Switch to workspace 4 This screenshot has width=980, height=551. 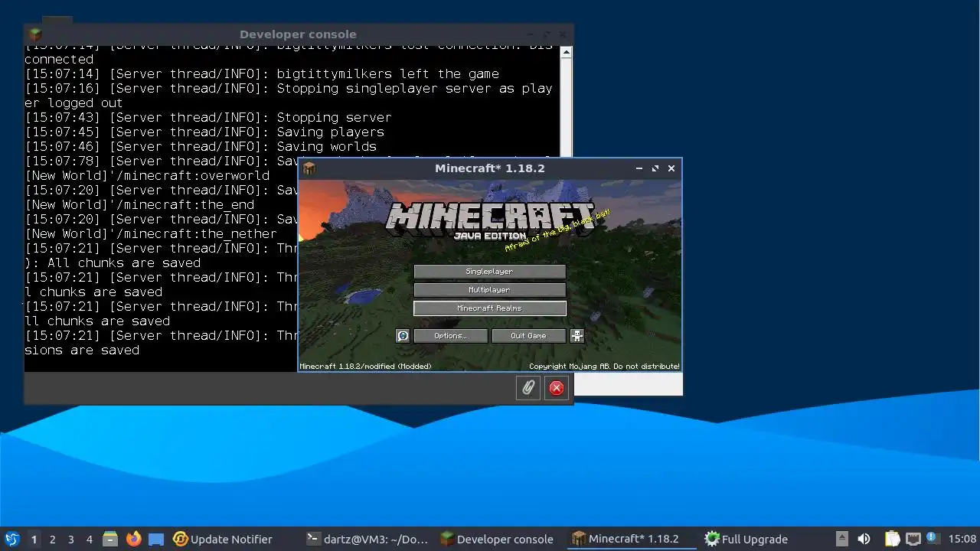click(90, 539)
